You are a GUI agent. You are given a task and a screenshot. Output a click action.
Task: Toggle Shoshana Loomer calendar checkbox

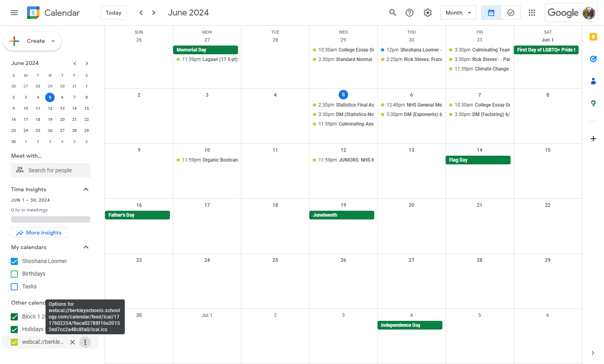click(14, 261)
